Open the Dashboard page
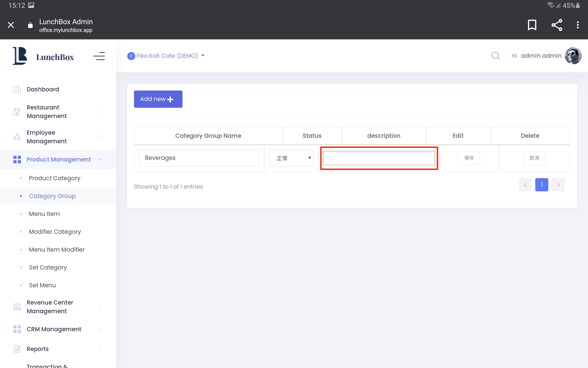Screen dimensions: 588x368 [43, 89]
